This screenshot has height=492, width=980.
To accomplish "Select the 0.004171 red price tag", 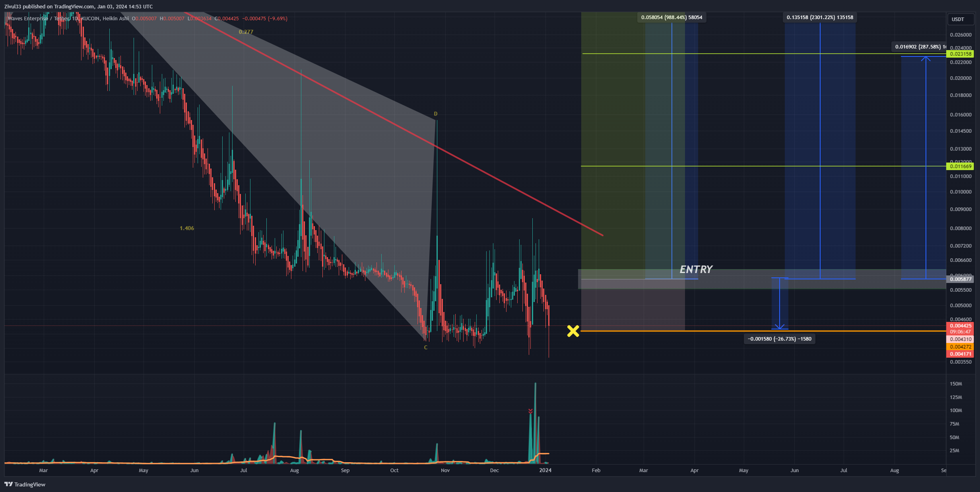I will point(960,354).
